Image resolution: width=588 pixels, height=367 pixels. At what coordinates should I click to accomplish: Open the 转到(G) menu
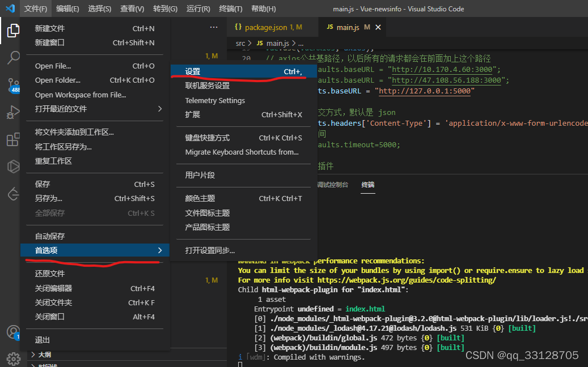tap(165, 8)
